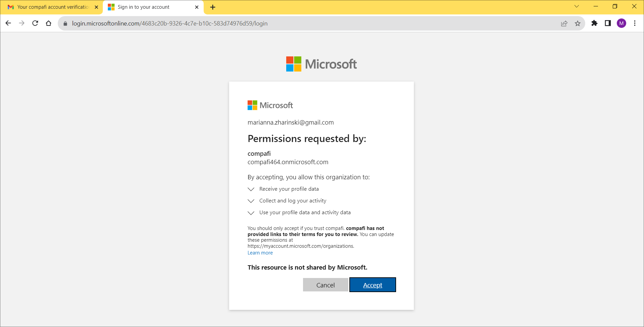Expand 'Collect and log your activity'
This screenshot has height=327, width=644.
tap(251, 201)
